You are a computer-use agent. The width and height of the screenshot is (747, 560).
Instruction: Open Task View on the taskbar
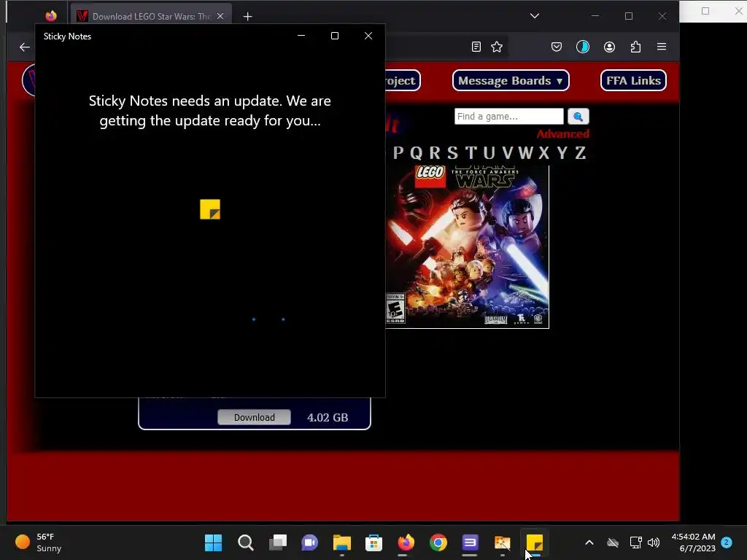(x=278, y=542)
